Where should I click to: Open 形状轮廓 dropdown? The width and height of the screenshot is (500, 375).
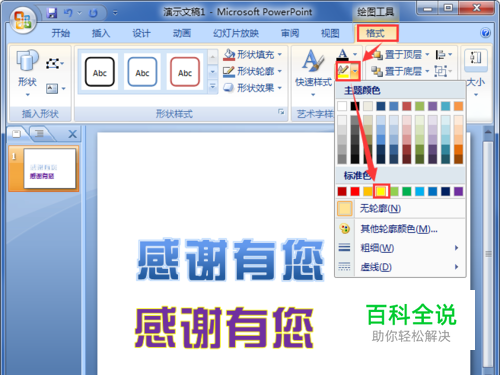point(253,71)
